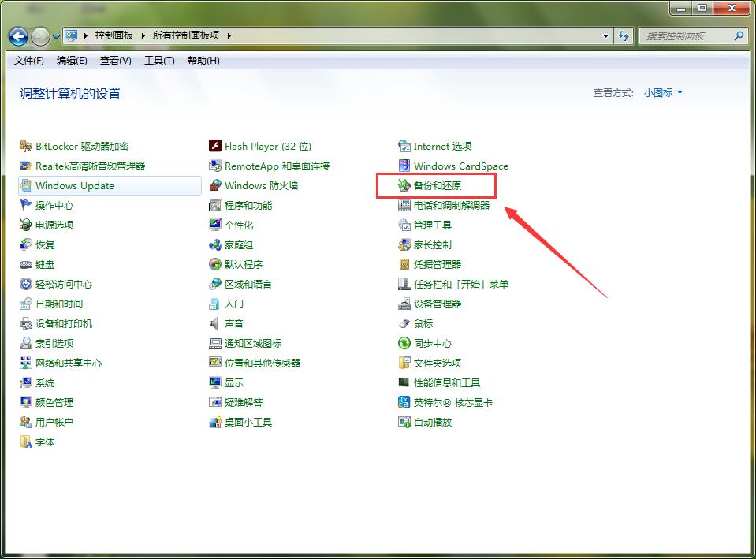Click the refresh button beside address bar
The image size is (756, 559).
tap(624, 35)
